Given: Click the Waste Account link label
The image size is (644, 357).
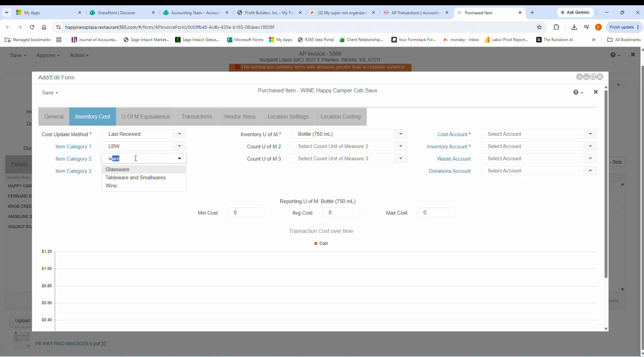Looking at the screenshot, I should coord(454,159).
